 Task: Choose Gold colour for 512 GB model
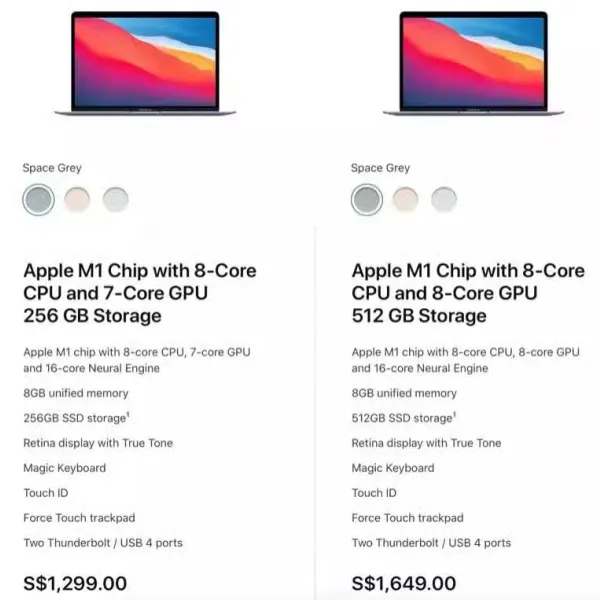405,199
